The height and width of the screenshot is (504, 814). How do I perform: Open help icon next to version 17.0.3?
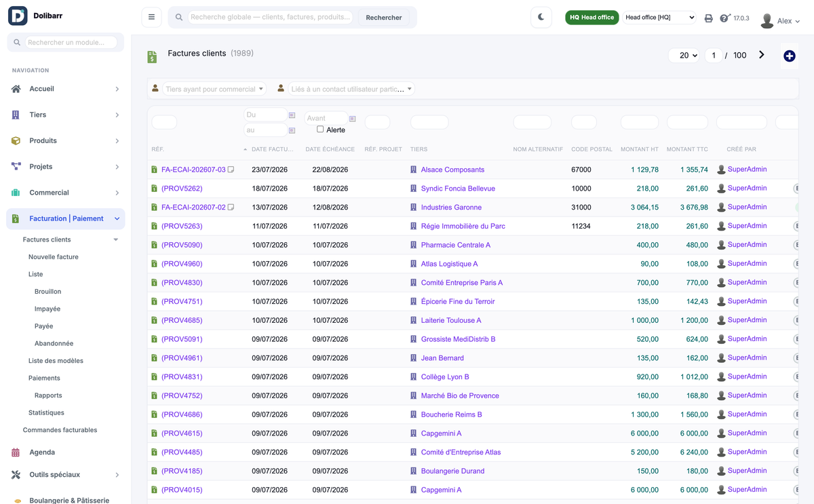(724, 18)
